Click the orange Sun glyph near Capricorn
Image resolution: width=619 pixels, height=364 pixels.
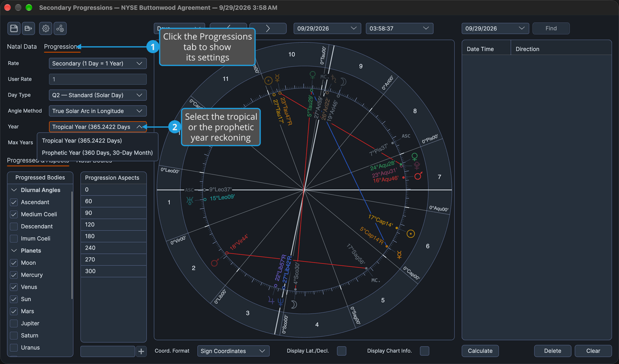[411, 234]
